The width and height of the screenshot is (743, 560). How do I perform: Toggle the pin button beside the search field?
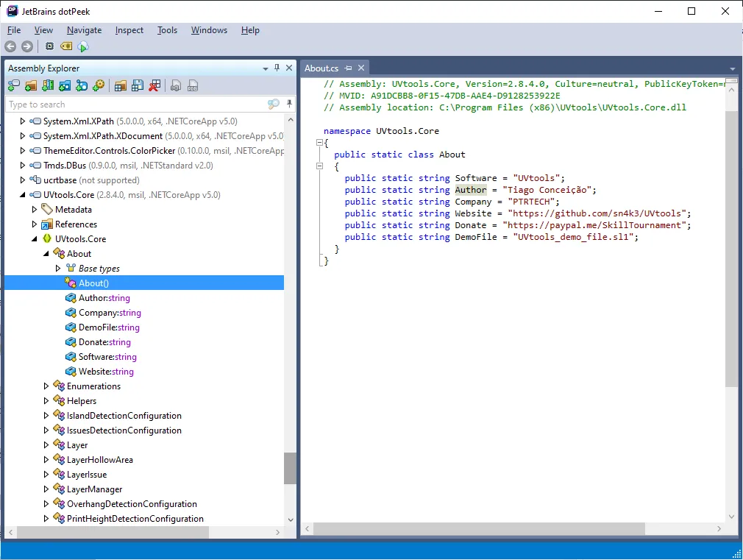pos(289,104)
